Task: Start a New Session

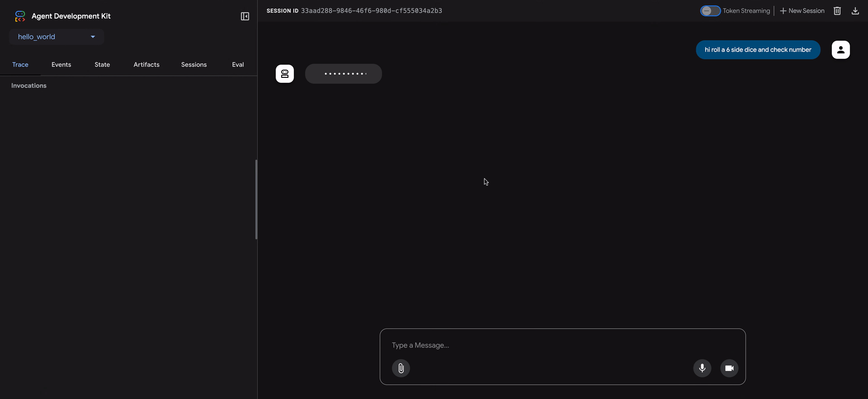Action: pos(802,11)
